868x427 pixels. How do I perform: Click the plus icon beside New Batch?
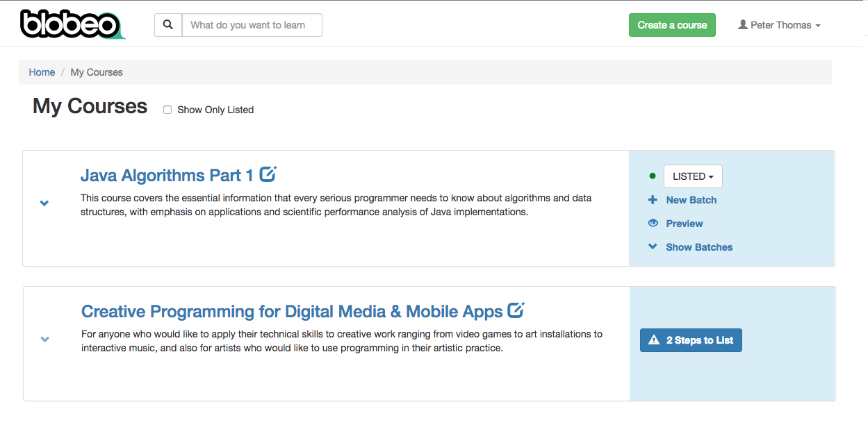click(653, 200)
